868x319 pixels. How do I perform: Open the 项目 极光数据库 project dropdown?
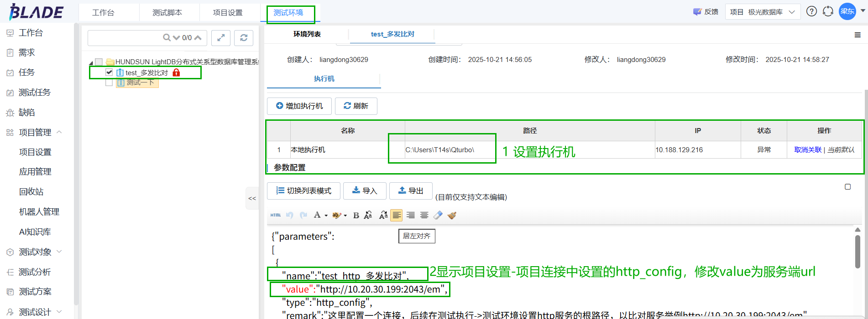click(763, 12)
